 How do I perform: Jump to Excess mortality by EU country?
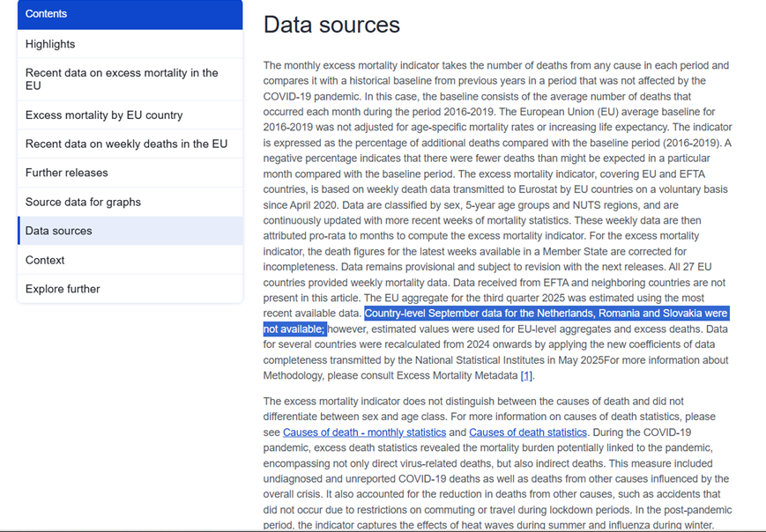104,115
